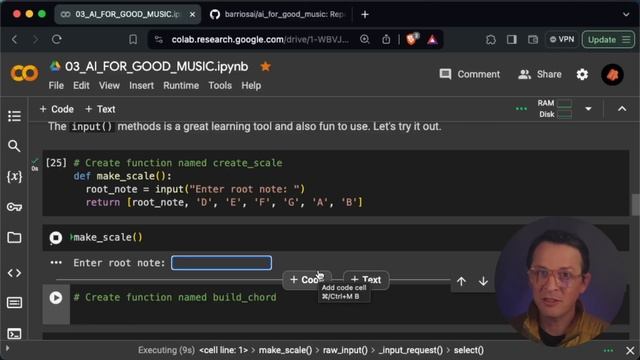640x360 pixels.
Task: Expand the RAM and Disk resources dropdown
Action: click(588, 109)
